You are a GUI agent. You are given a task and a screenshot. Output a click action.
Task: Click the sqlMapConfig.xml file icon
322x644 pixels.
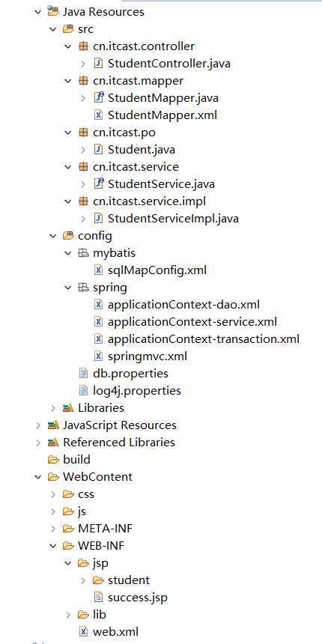click(98, 270)
